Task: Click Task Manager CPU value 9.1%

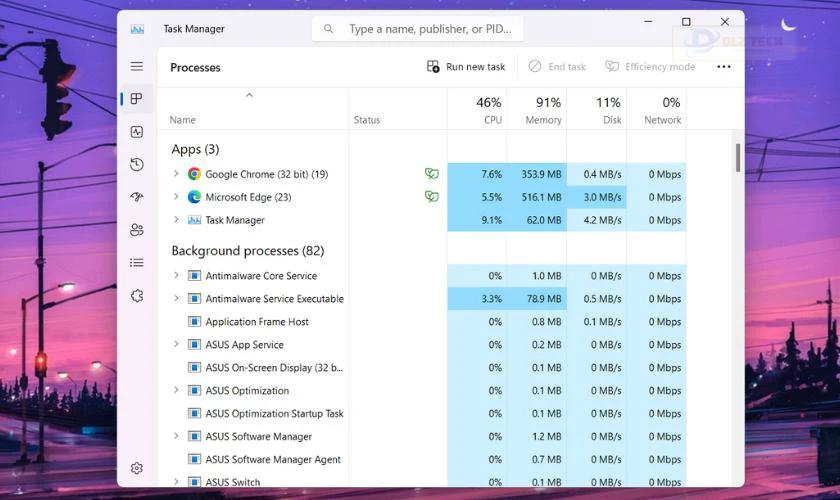Action: 491,220
